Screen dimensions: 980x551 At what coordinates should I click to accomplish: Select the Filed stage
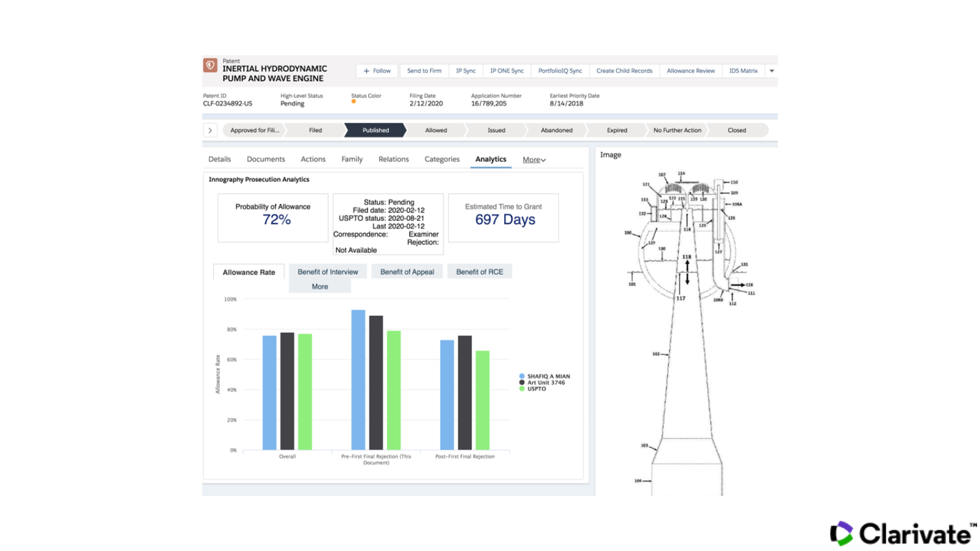[x=315, y=130]
